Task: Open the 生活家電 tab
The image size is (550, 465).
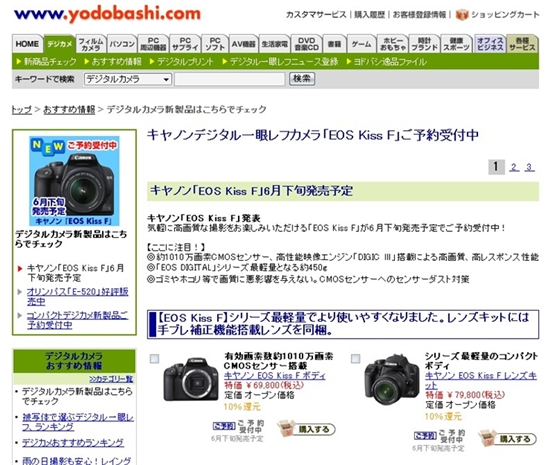Action: point(275,44)
